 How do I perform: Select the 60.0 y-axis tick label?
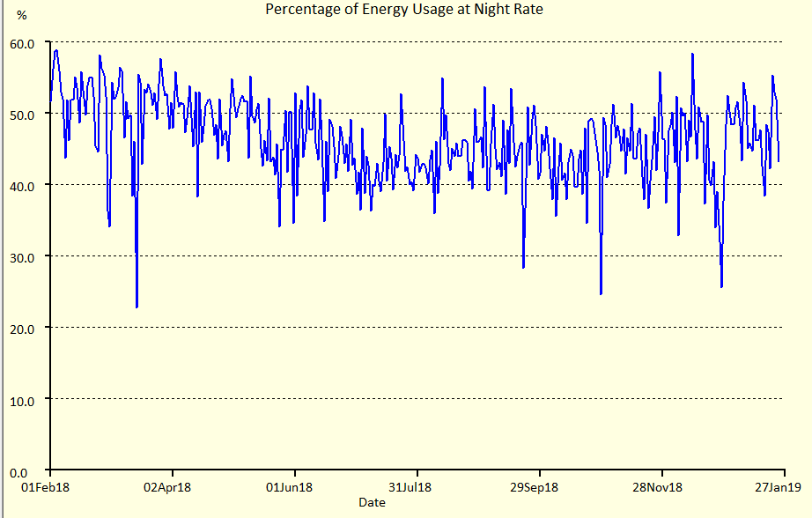[x=22, y=42]
